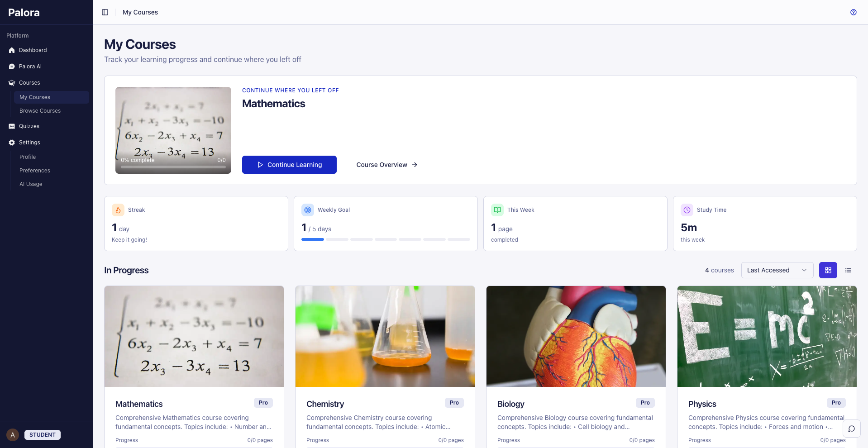
Task: Open the Last Accessed sort dropdown
Action: click(777, 270)
